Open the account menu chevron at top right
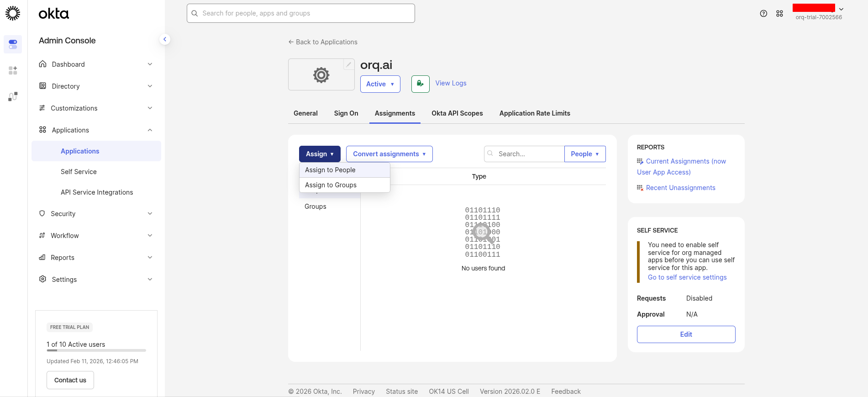Image resolution: width=868 pixels, height=397 pixels. (x=841, y=9)
